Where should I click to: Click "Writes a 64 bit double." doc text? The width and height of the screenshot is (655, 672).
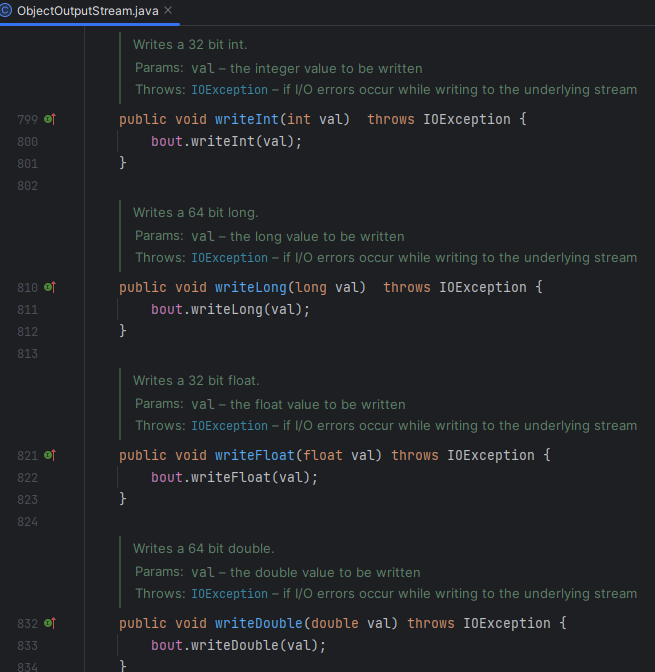204,549
